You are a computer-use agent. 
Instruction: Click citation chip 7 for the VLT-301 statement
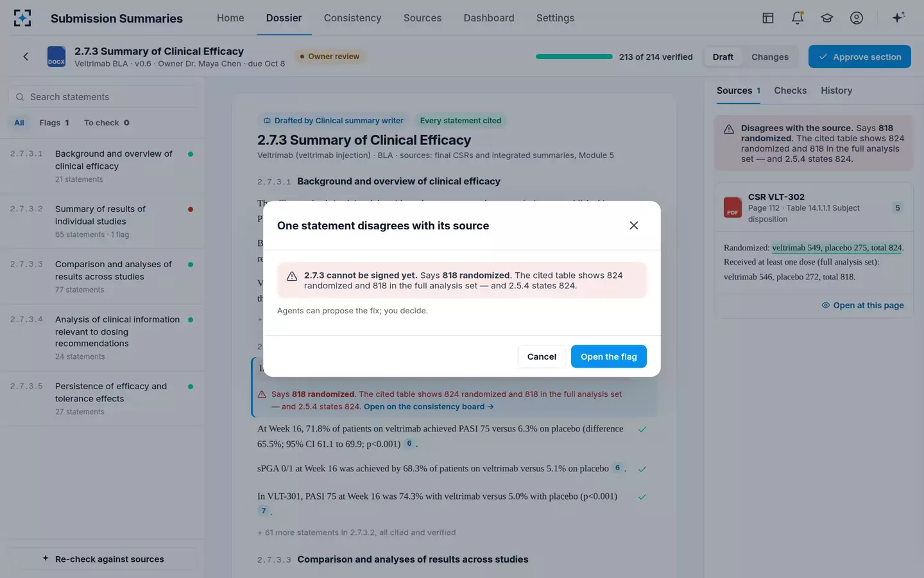(263, 511)
